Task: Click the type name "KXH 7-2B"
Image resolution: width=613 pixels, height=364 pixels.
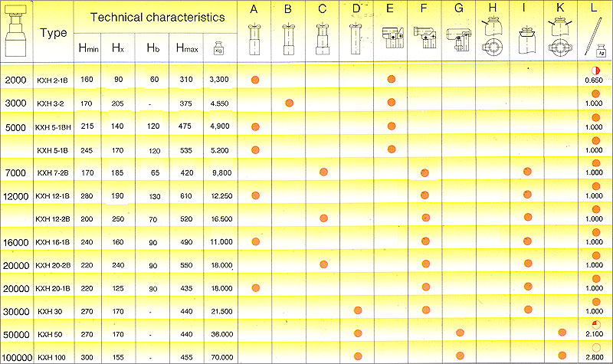Action: (53, 173)
